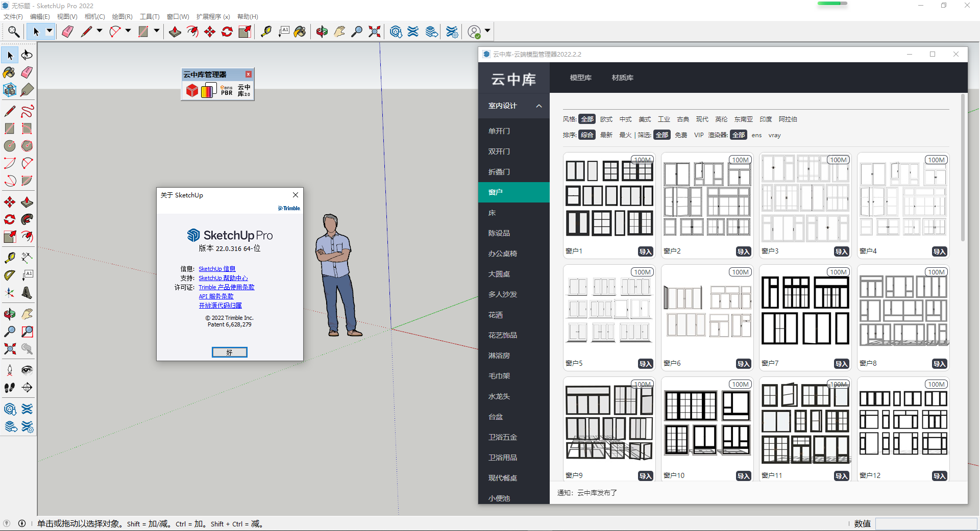Sort results by 最火

[x=625, y=135]
